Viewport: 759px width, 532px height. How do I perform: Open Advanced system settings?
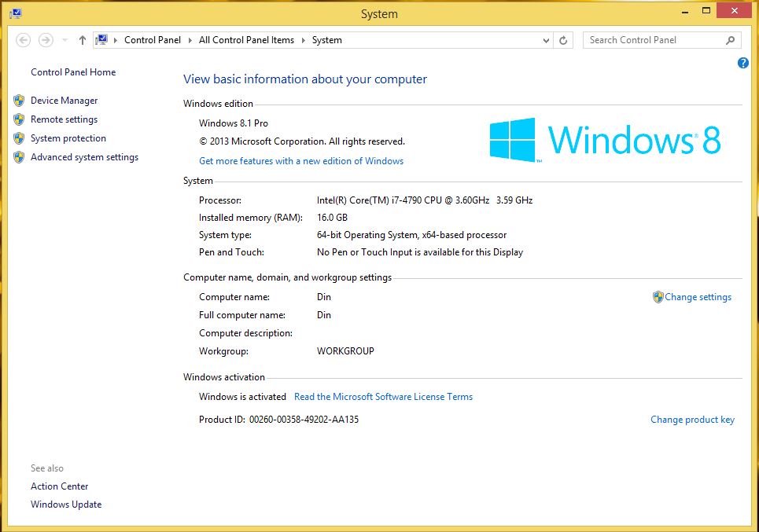[83, 156]
